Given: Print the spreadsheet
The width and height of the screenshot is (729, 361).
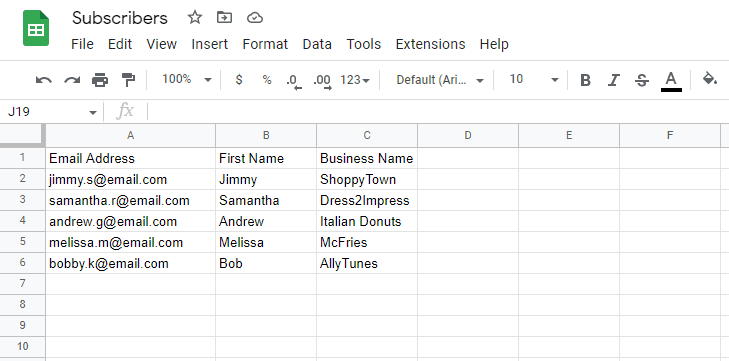Looking at the screenshot, I should click(100, 80).
